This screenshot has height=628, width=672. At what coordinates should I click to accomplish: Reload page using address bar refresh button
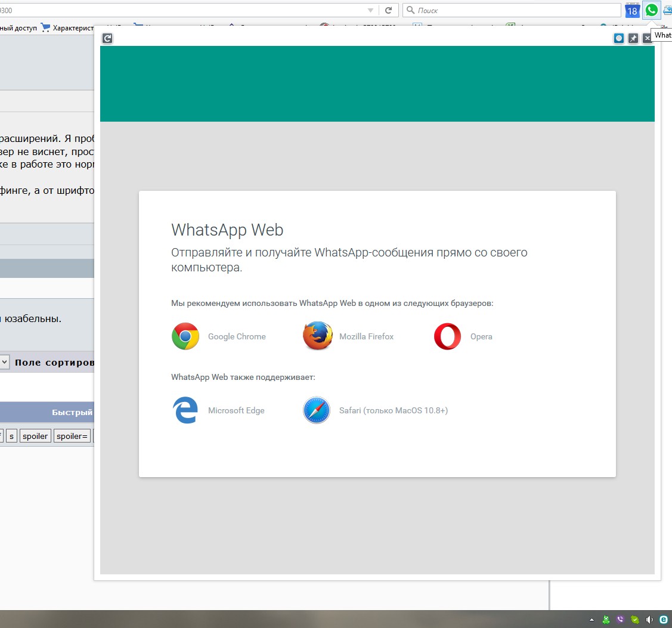(388, 10)
